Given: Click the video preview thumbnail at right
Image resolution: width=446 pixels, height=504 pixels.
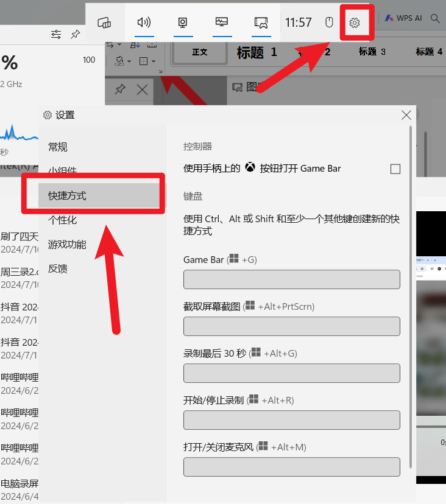Looking at the screenshot, I should [x=431, y=347].
